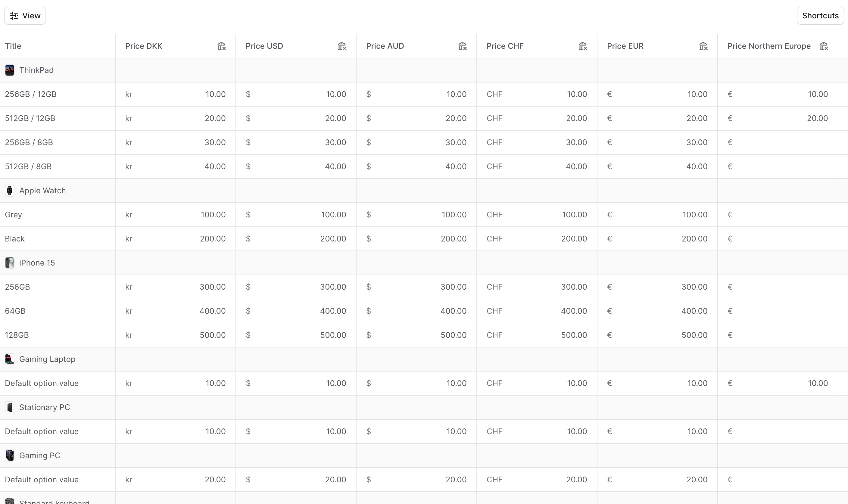The height and width of the screenshot is (504, 848).
Task: Click the iPhone 15 product thumbnail
Action: tap(10, 263)
